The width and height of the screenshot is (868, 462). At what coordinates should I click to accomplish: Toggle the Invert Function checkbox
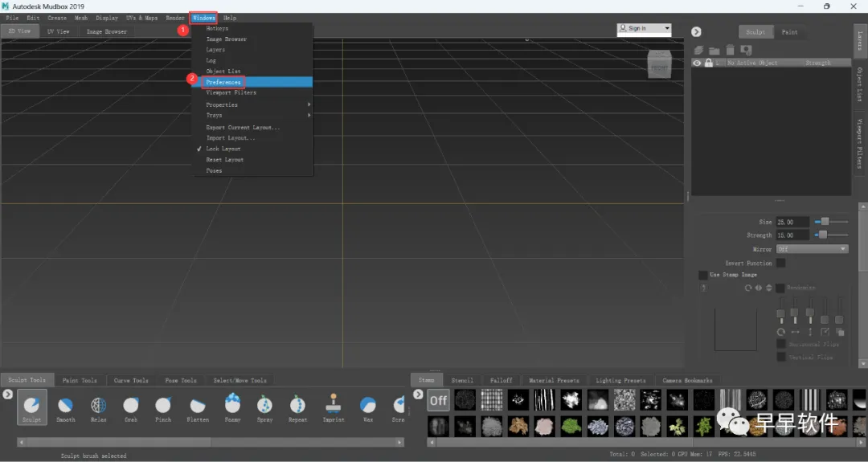tap(780, 263)
